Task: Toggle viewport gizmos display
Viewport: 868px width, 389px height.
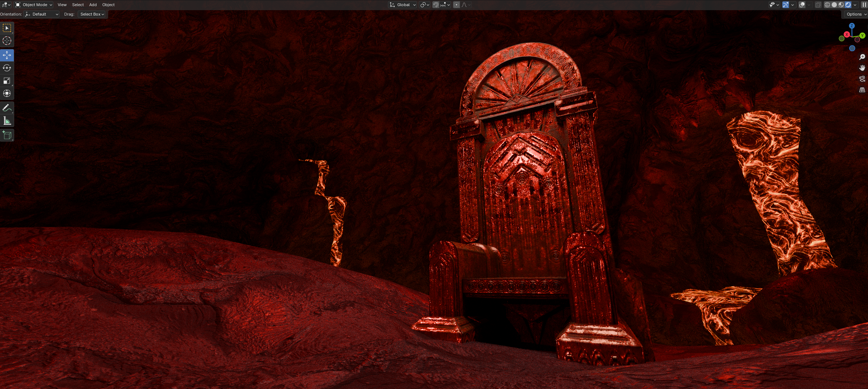Action: point(785,5)
